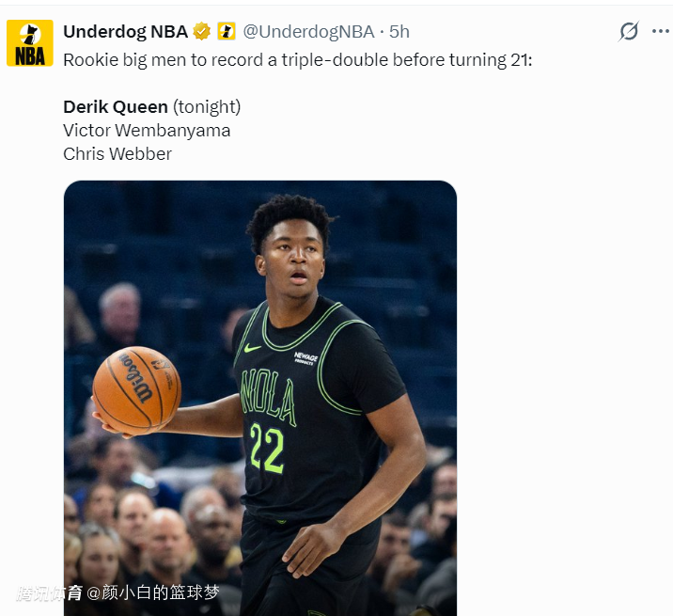Click the Chinese watermark text on photo

pyautogui.click(x=117, y=592)
